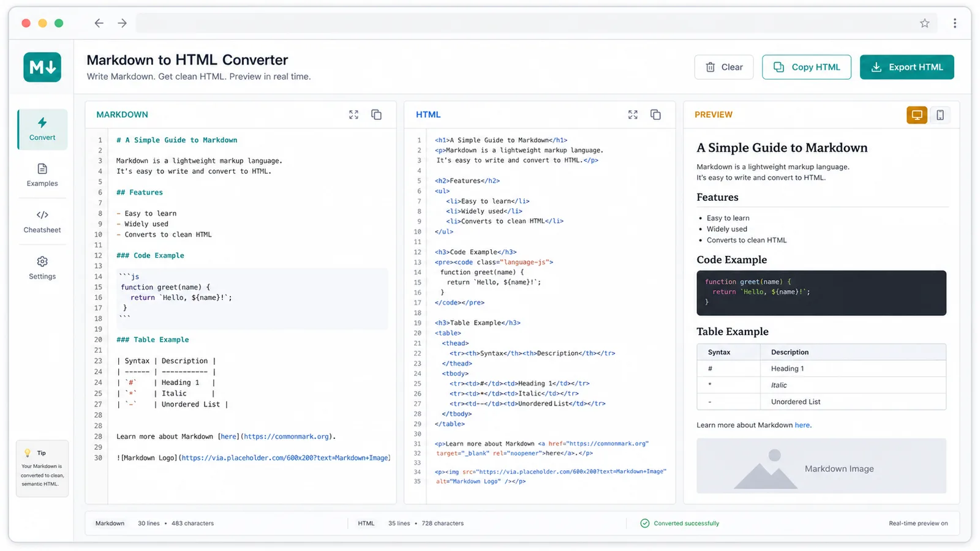This screenshot has width=980, height=551.
Task: Click the 'Converts to clean HTML' bullet in preview
Action: click(747, 240)
